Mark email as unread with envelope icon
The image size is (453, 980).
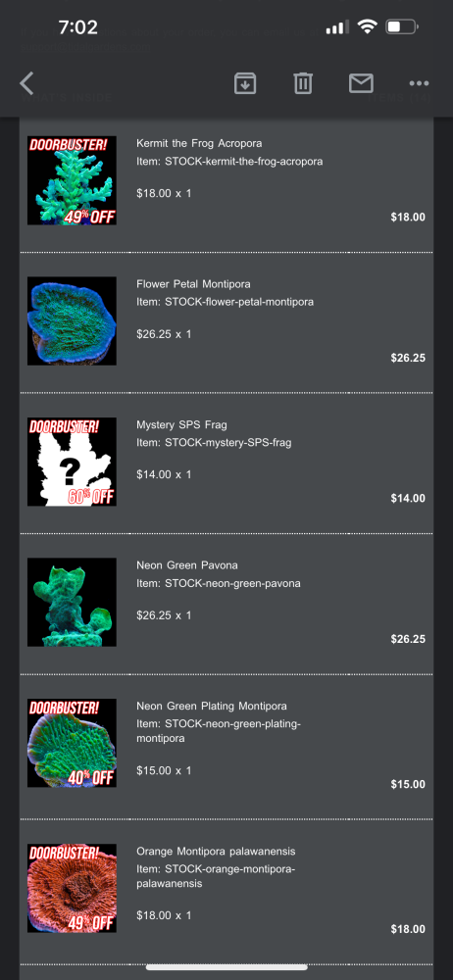(x=361, y=83)
